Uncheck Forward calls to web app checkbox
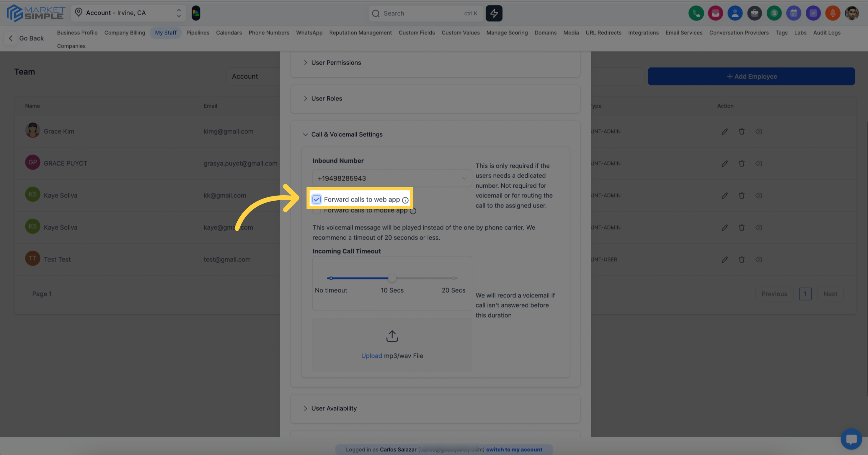Screen dimensions: 868x455 click(x=316, y=199)
